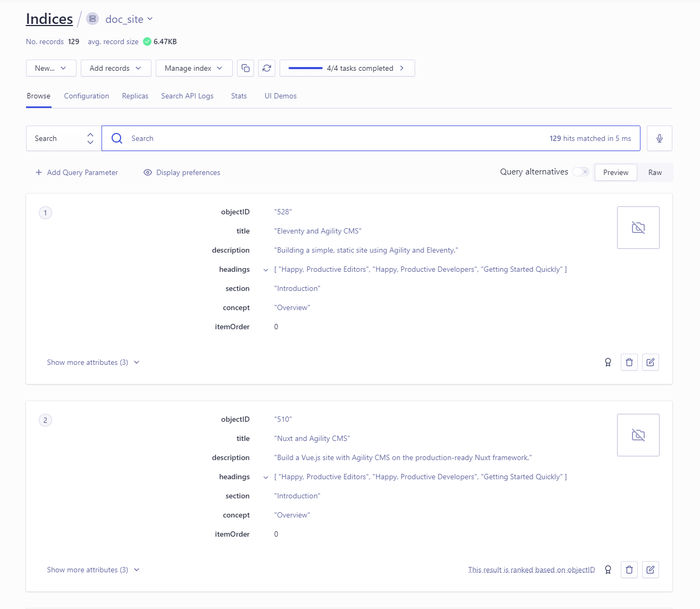
Task: Click the No. records "129" value
Action: click(73, 41)
